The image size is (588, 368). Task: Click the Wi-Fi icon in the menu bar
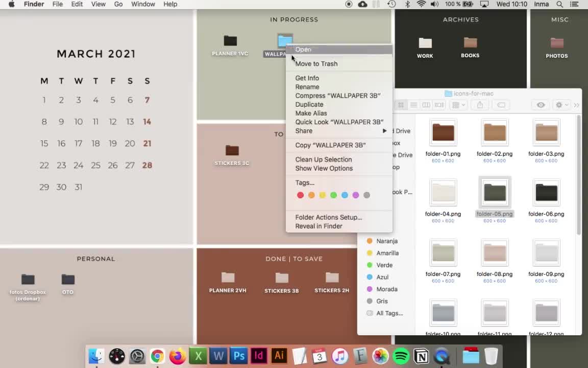pos(421,4)
